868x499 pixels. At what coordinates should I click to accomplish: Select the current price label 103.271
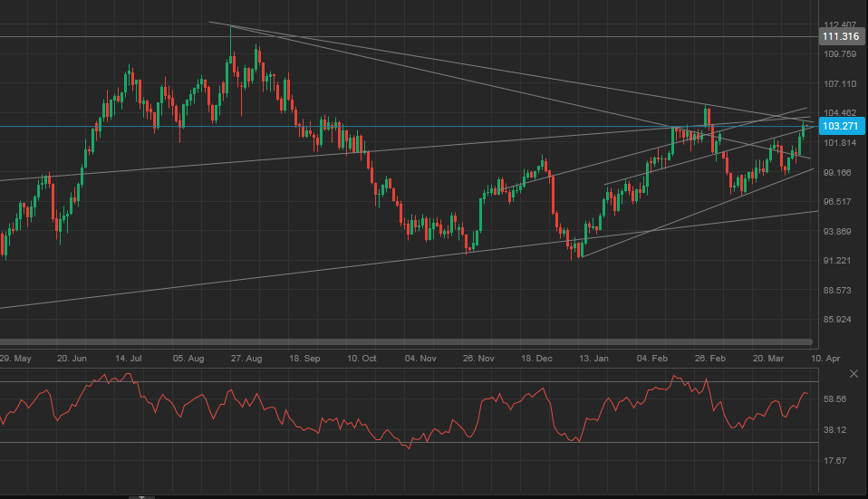point(840,126)
